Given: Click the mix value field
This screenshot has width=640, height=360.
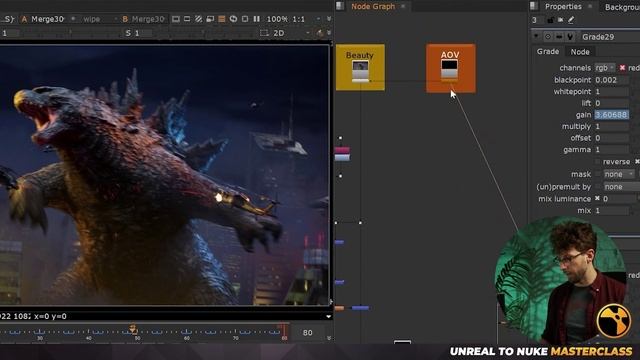Looking at the screenshot, I should point(611,211).
